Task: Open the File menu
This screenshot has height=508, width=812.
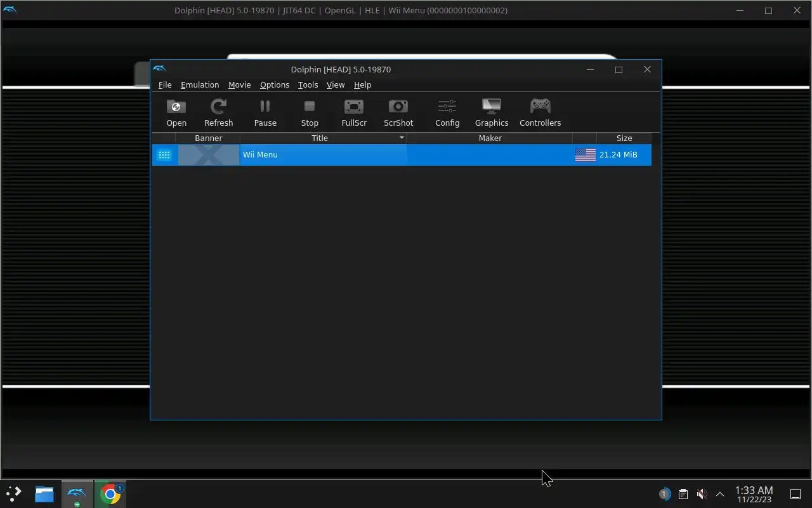Action: pos(165,85)
